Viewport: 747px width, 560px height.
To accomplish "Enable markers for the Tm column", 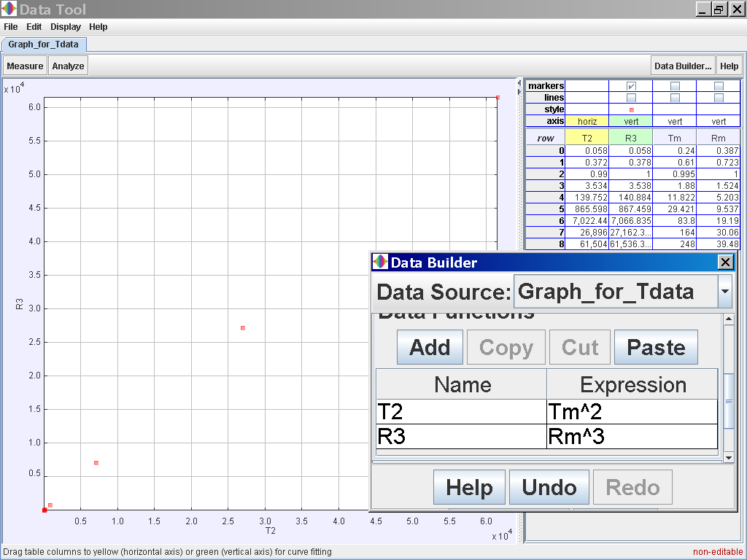I will coord(675,86).
